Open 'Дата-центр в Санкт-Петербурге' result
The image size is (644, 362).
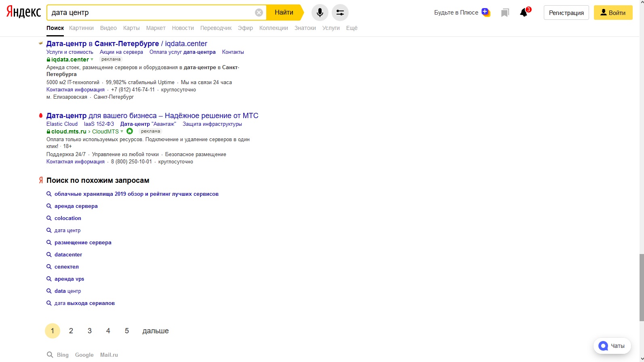tap(127, 44)
